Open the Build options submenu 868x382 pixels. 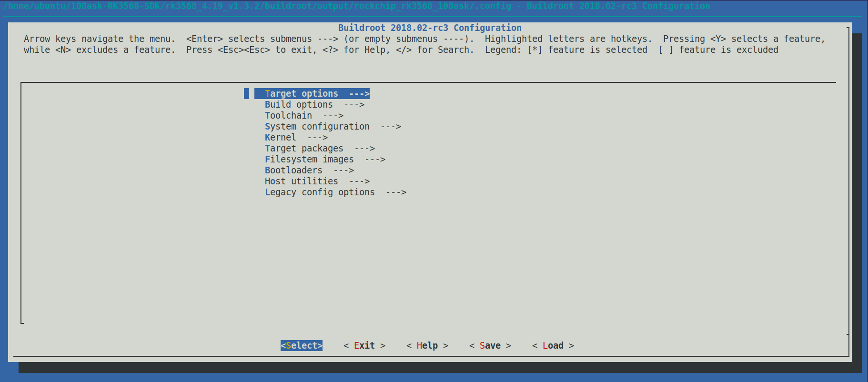click(x=299, y=105)
